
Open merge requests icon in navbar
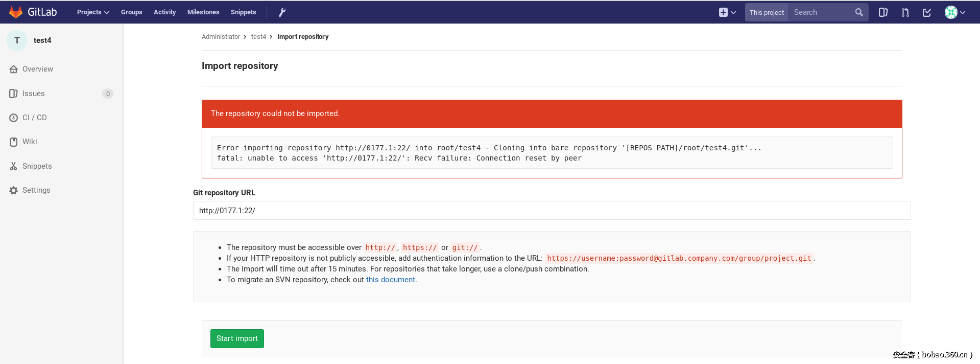905,12
